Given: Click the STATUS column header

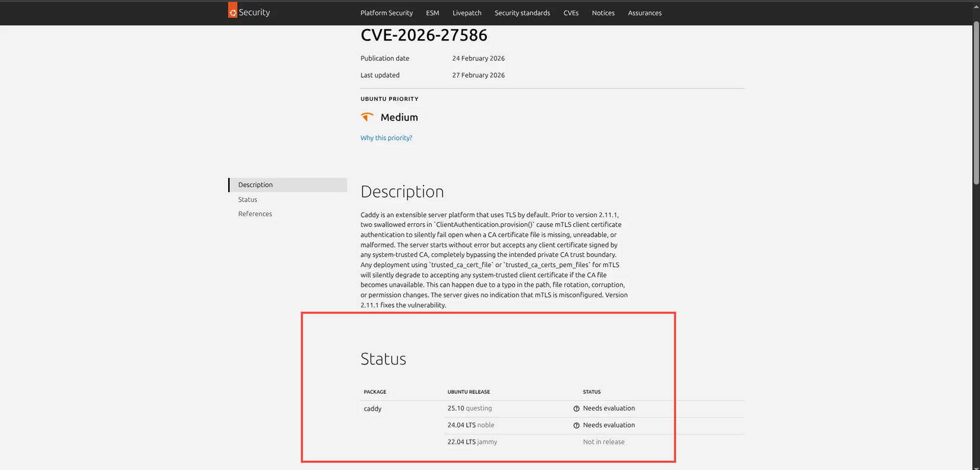Looking at the screenshot, I should click(592, 392).
